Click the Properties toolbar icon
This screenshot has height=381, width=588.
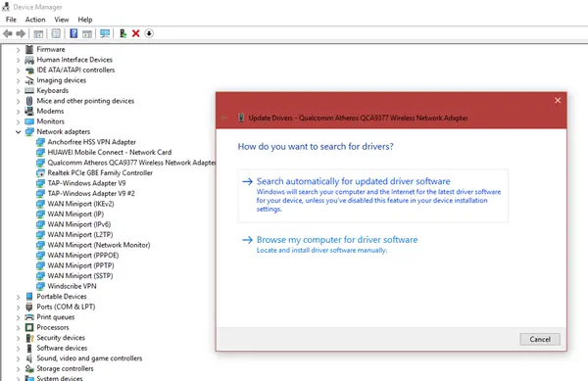pyautogui.click(x=56, y=33)
